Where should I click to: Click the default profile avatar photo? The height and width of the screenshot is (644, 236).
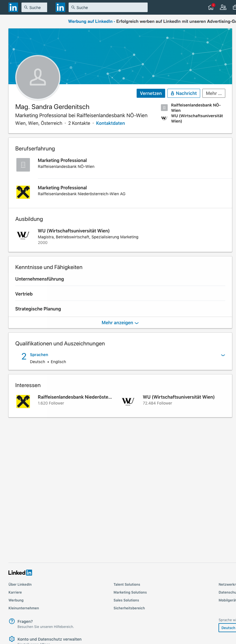[38, 77]
